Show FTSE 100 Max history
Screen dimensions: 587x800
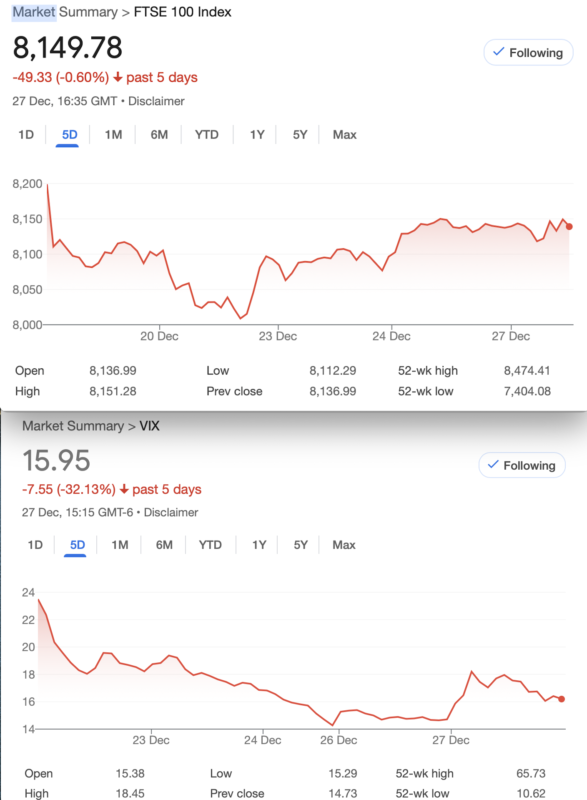coord(345,135)
